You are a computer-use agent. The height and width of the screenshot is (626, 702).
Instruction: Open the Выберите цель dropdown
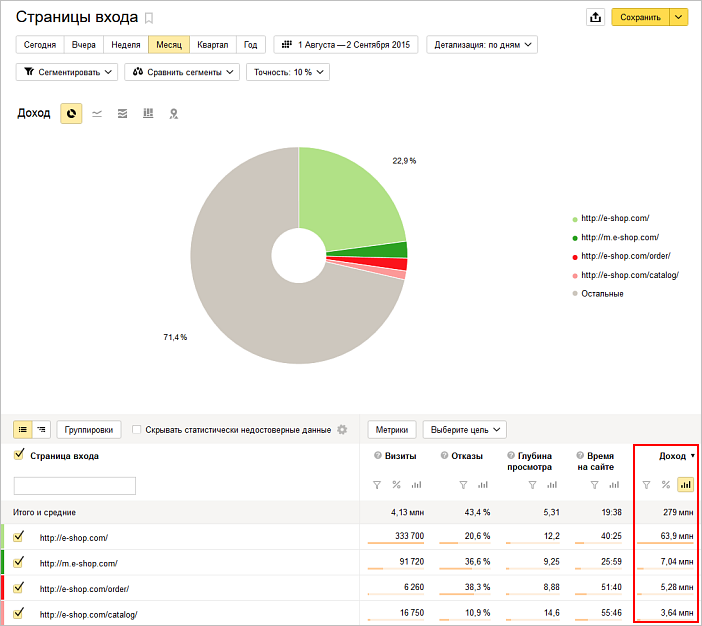[x=465, y=430]
